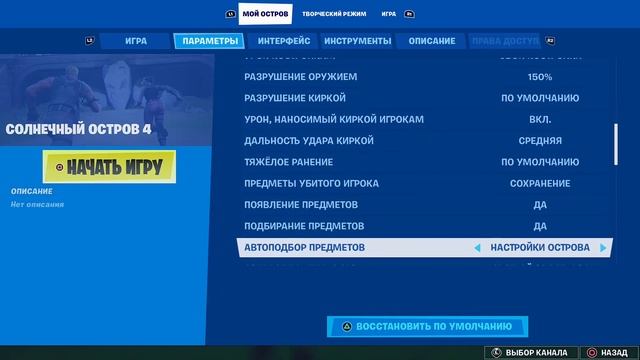Open the Инструменты sub-tab

tap(358, 41)
